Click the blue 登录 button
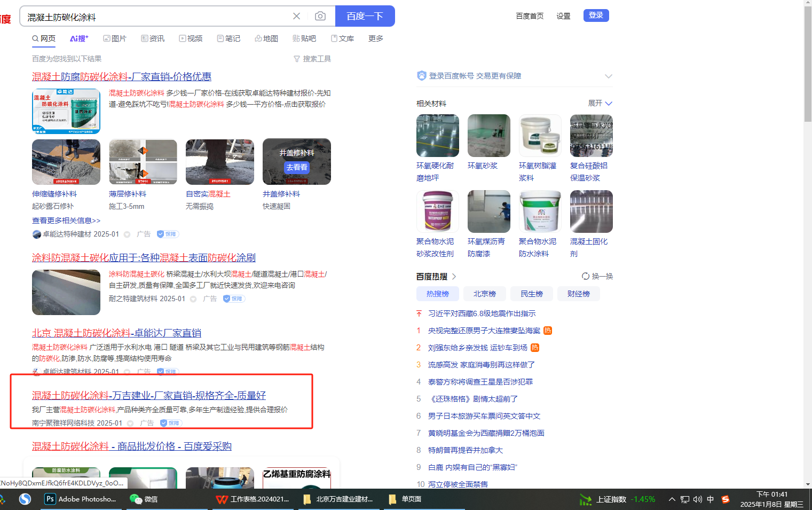Viewport: 812px width, 510px height. [596, 15]
